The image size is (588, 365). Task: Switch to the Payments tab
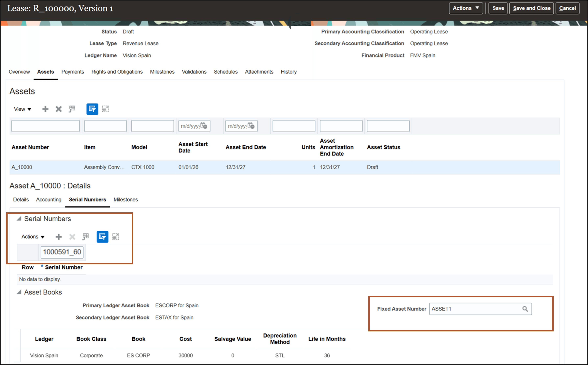73,71
